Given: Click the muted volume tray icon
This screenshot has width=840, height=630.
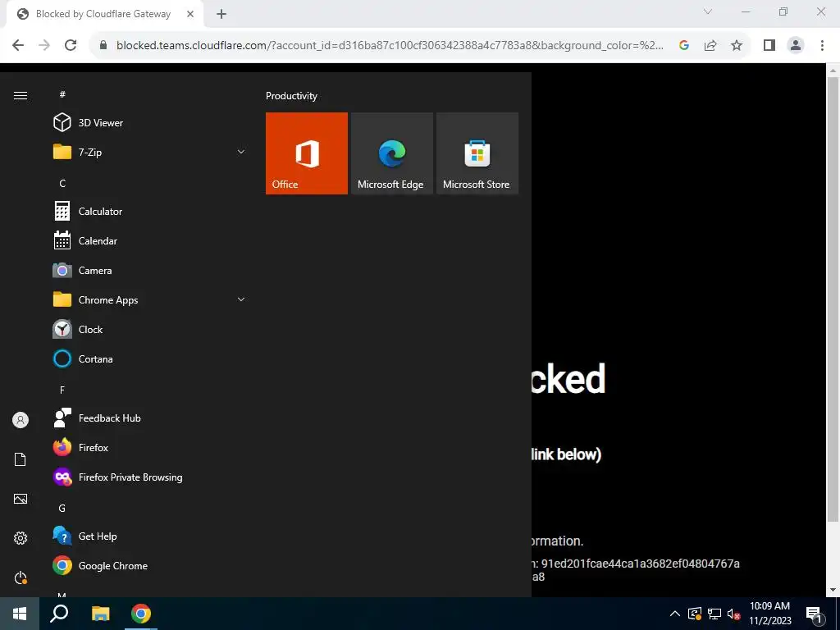Looking at the screenshot, I should point(733,614).
